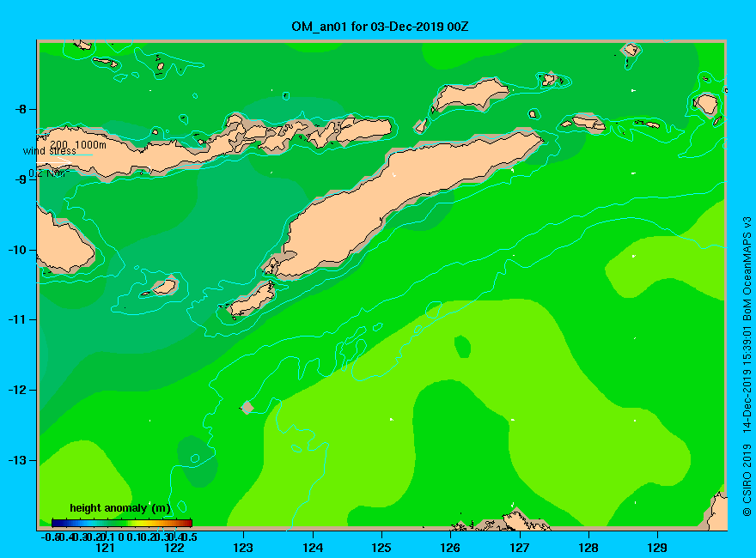
Task: Click the '0.2 N/m' wind scale text
Action: pos(49,173)
